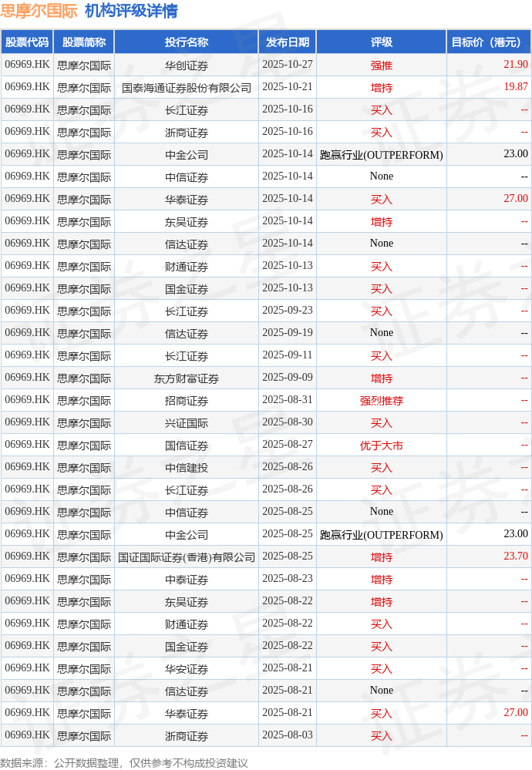Click date 2025-08-23
The image size is (532, 770).
(288, 579)
